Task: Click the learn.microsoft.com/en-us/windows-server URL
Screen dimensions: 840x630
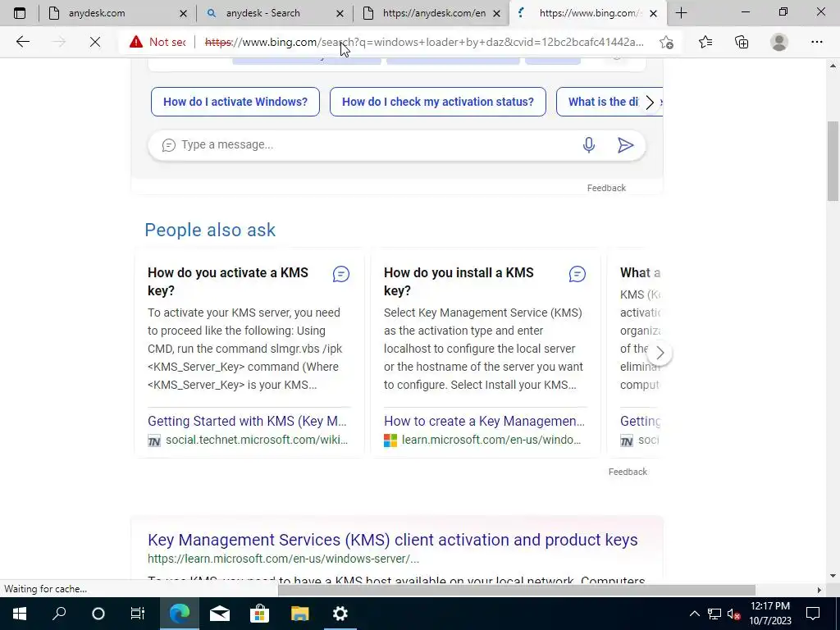Action: point(283,559)
